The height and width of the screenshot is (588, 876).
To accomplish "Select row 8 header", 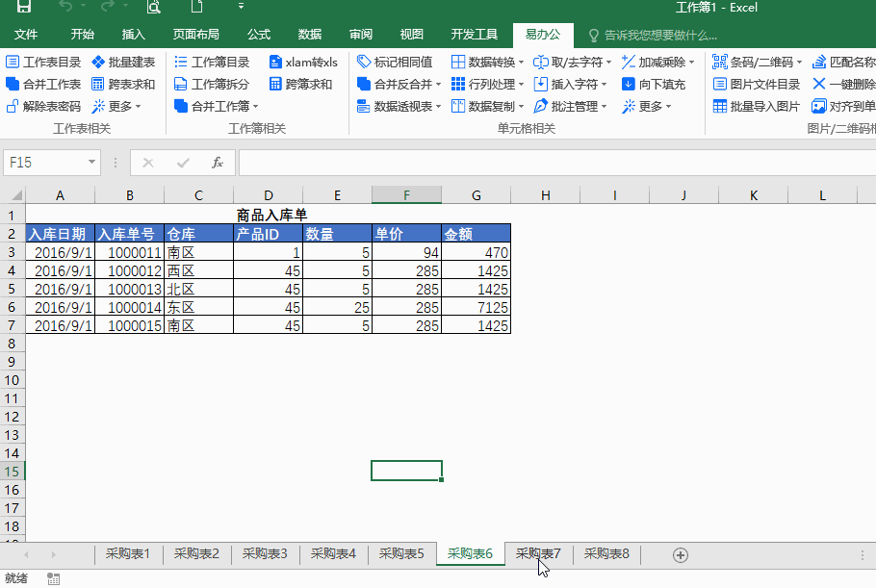I will pyautogui.click(x=12, y=344).
